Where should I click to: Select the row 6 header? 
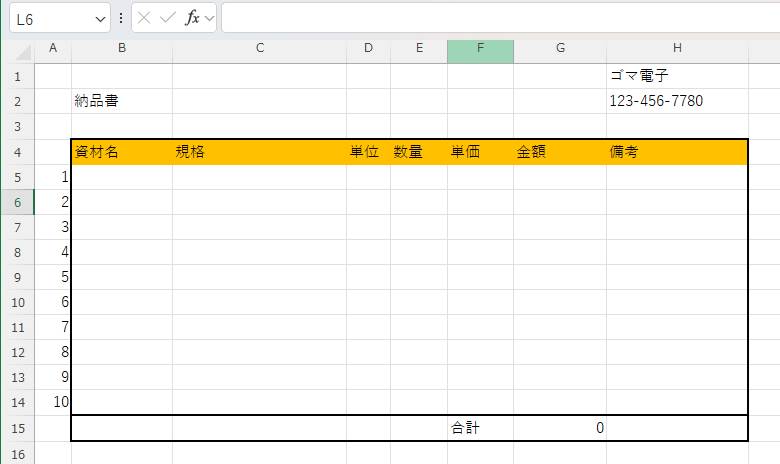tap(17, 202)
